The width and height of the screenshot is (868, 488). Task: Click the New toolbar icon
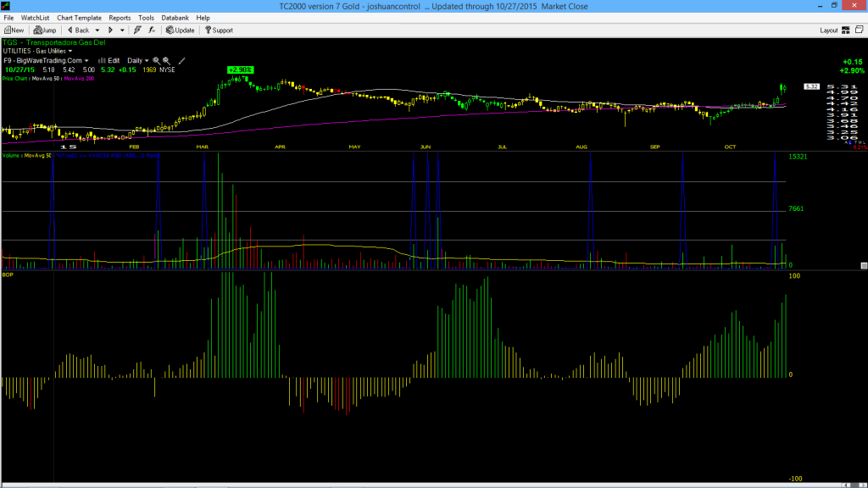[14, 30]
